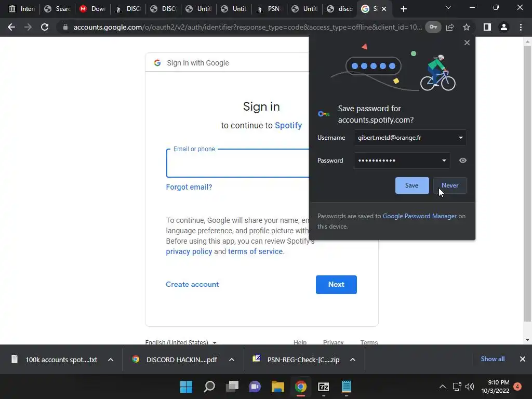
Task: Reload the current page
Action: coord(45,27)
